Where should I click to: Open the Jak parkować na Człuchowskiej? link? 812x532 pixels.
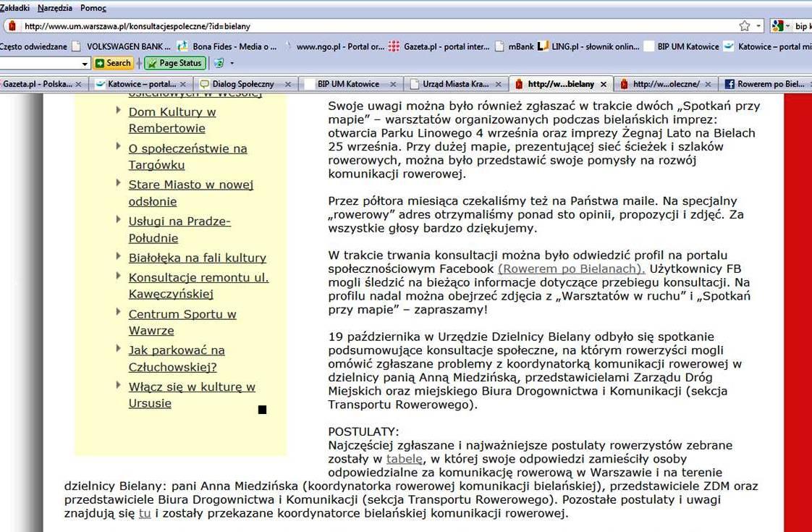(x=176, y=358)
